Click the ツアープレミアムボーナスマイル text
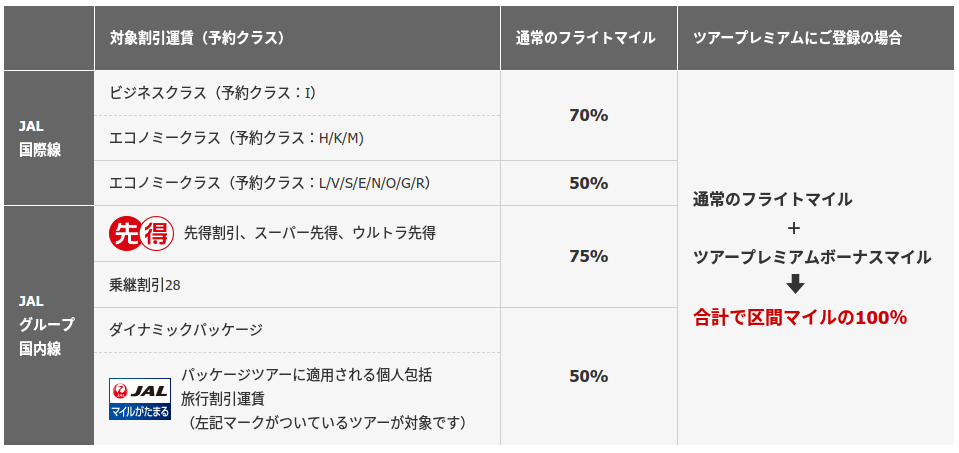The width and height of the screenshot is (959, 453). (812, 257)
